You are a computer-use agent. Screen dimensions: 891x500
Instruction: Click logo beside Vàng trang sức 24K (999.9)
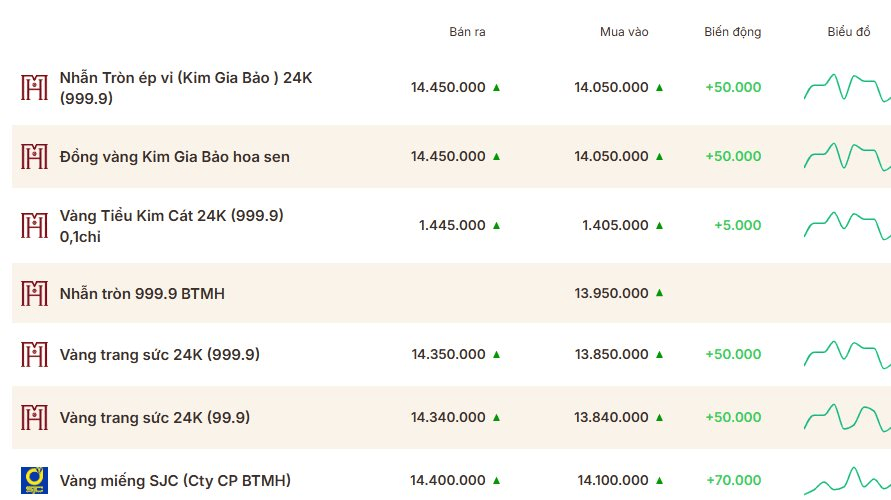[34, 355]
